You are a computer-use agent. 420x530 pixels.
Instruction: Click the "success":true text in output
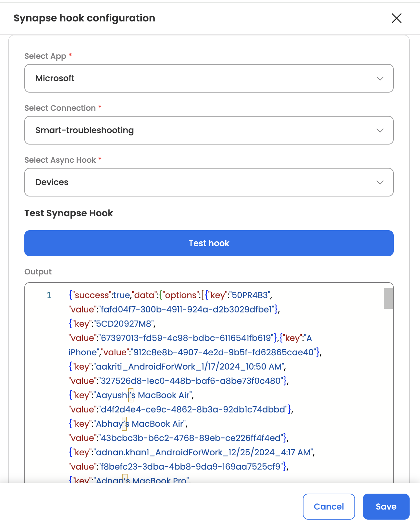coord(101,295)
